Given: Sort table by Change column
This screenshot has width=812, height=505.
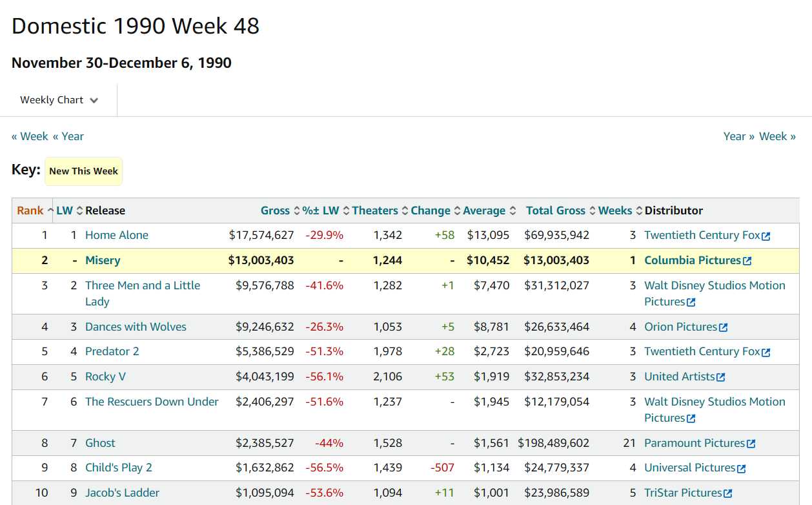Looking at the screenshot, I should [435, 211].
